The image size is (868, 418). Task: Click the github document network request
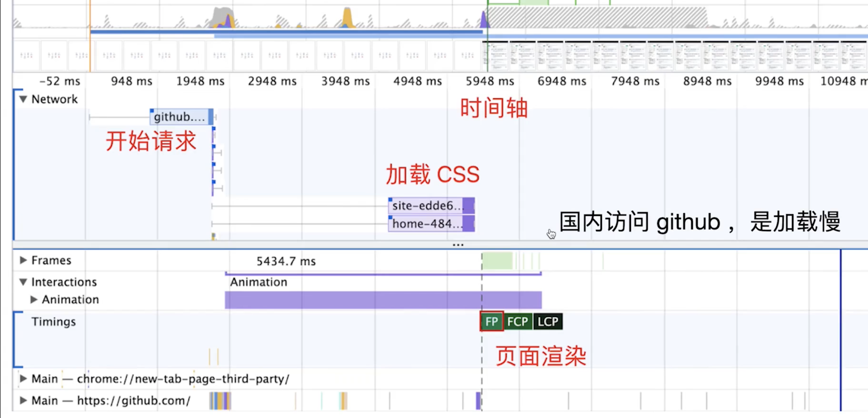pos(179,117)
